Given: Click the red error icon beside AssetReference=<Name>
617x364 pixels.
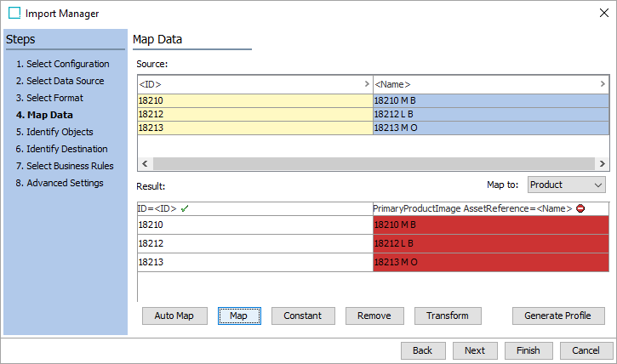Looking at the screenshot, I should (580, 208).
